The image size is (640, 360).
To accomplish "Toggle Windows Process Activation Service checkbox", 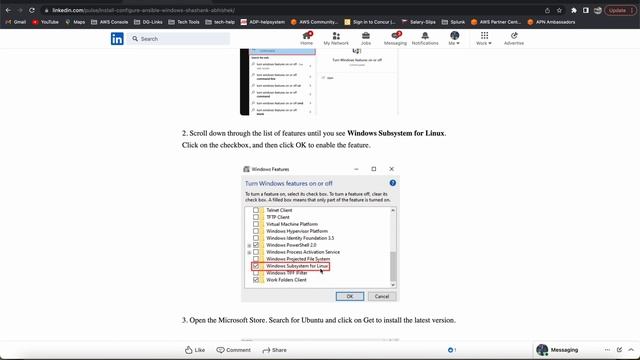I will pyautogui.click(x=256, y=252).
